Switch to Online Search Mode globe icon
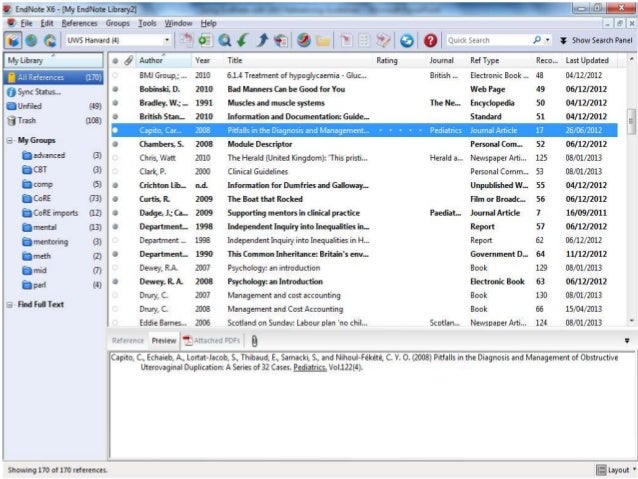638x479 pixels. click(x=31, y=40)
